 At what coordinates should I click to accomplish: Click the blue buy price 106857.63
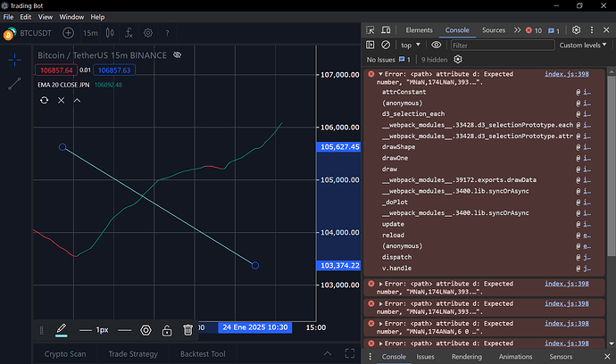[114, 70]
